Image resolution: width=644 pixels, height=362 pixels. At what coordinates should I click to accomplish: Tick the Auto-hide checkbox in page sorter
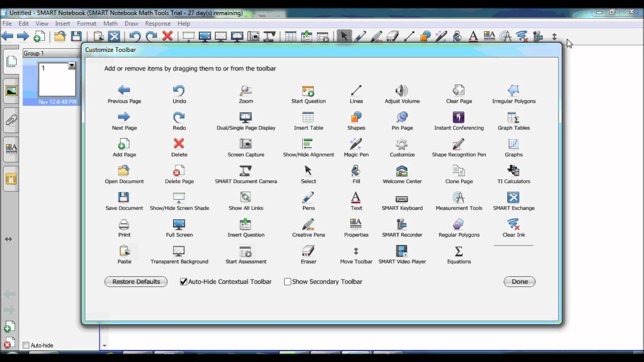coord(26,345)
